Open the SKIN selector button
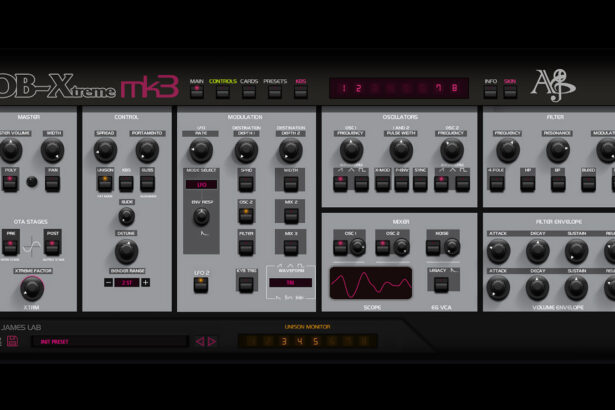 pyautogui.click(x=510, y=92)
